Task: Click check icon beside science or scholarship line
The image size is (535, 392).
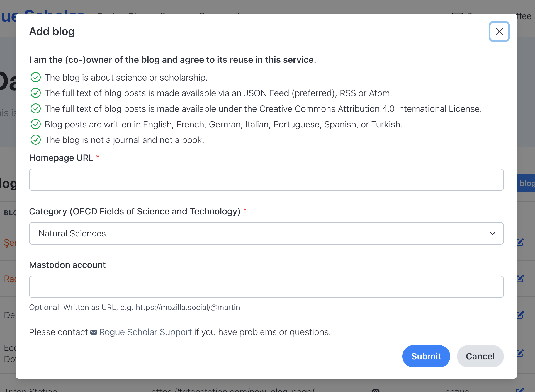Action: pyautogui.click(x=35, y=77)
